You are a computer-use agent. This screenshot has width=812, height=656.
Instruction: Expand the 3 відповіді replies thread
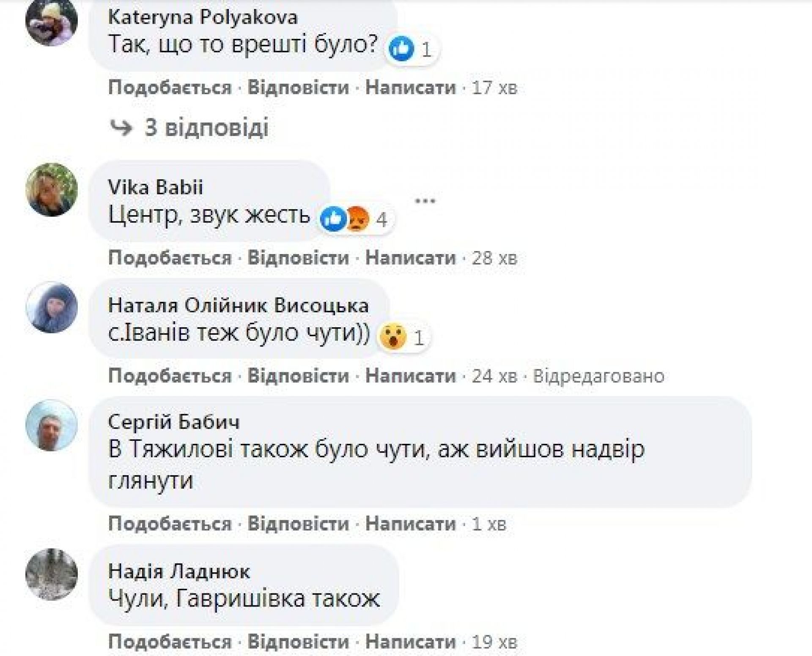(x=206, y=128)
